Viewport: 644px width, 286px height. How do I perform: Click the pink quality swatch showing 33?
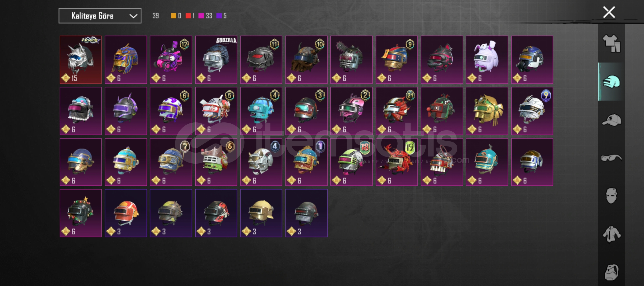205,16
